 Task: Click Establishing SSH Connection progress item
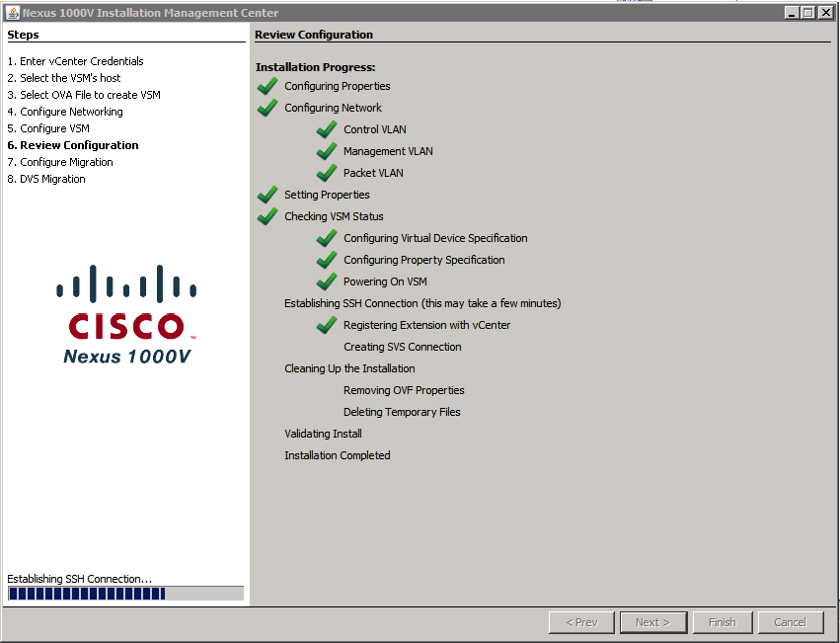point(422,303)
